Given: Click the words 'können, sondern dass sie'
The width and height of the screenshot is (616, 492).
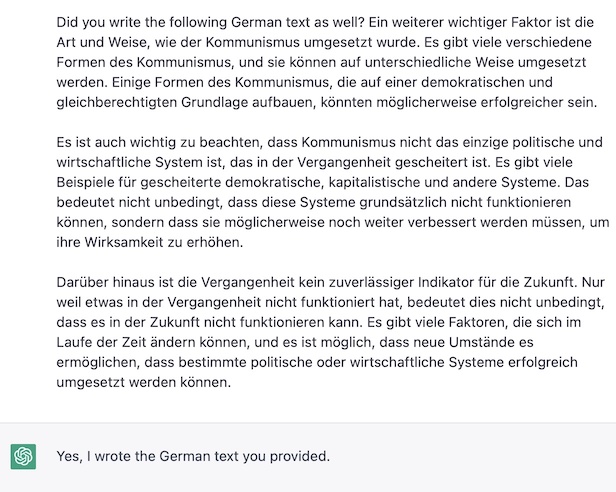Looking at the screenshot, I should pos(139,222).
